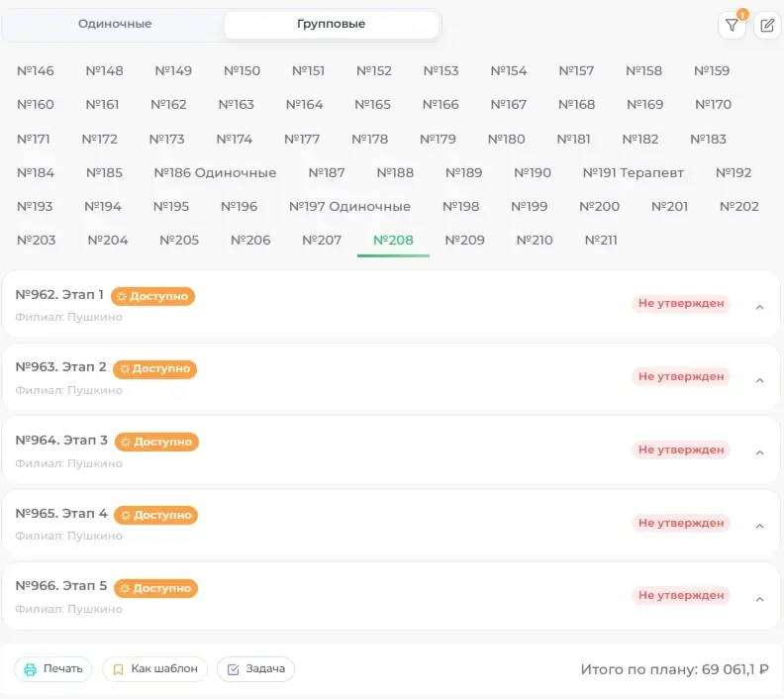Open plan tab №200

point(599,206)
